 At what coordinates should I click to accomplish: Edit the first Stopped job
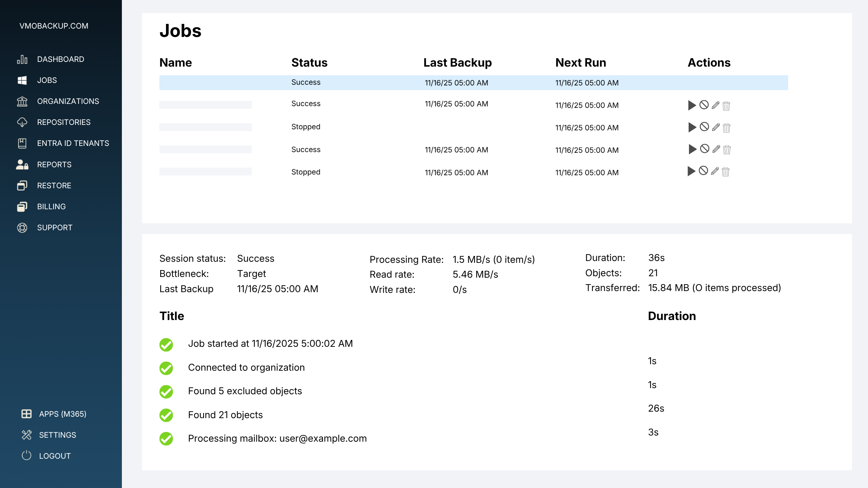[x=716, y=127]
